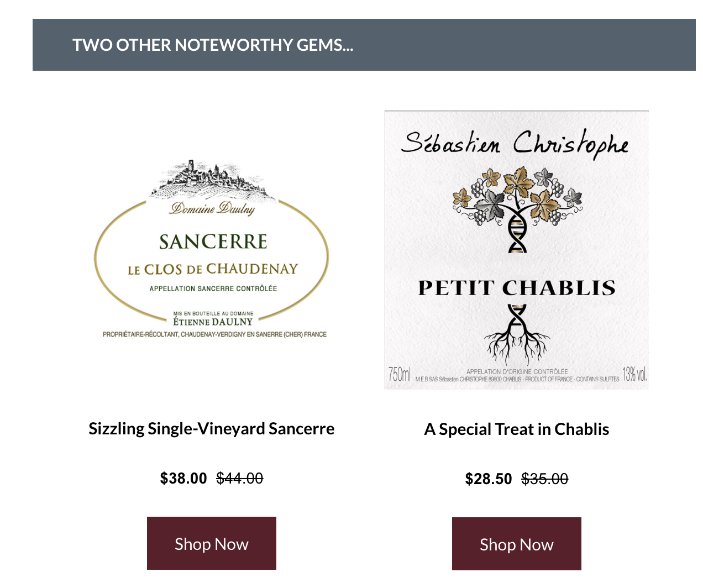Click the hilltop village illustration on Sancerre label

[x=212, y=179]
